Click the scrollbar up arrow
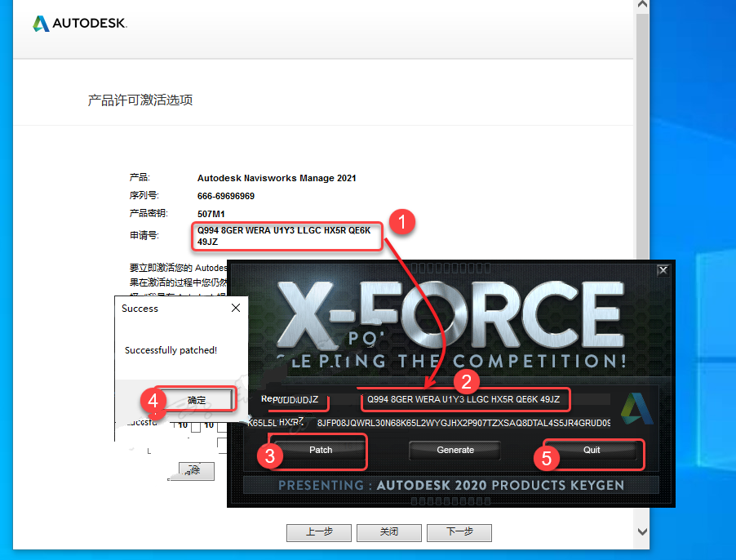 pos(643,4)
